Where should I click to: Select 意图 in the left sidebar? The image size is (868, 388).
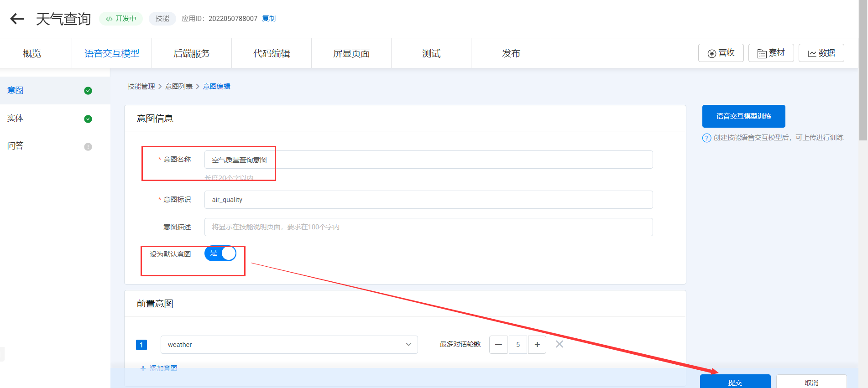click(x=55, y=90)
